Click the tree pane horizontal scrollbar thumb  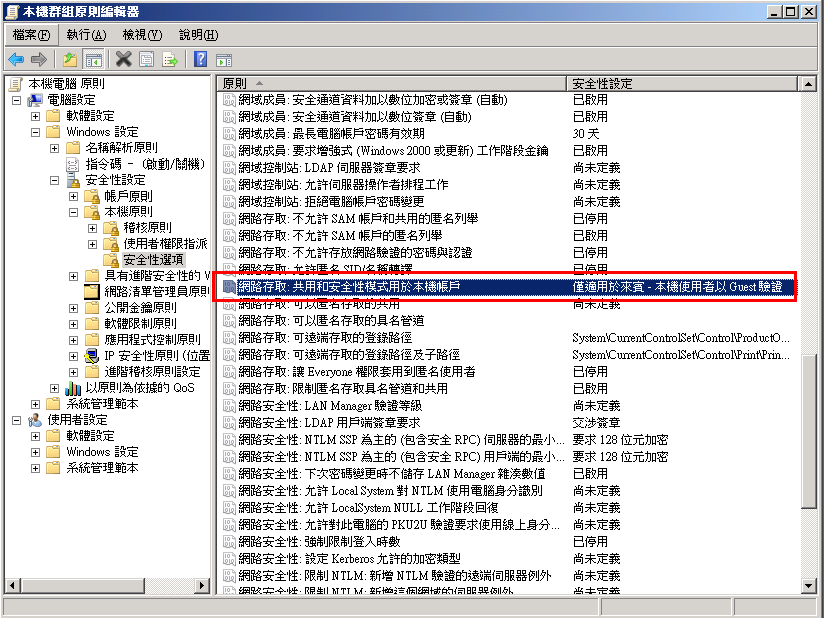[83, 585]
